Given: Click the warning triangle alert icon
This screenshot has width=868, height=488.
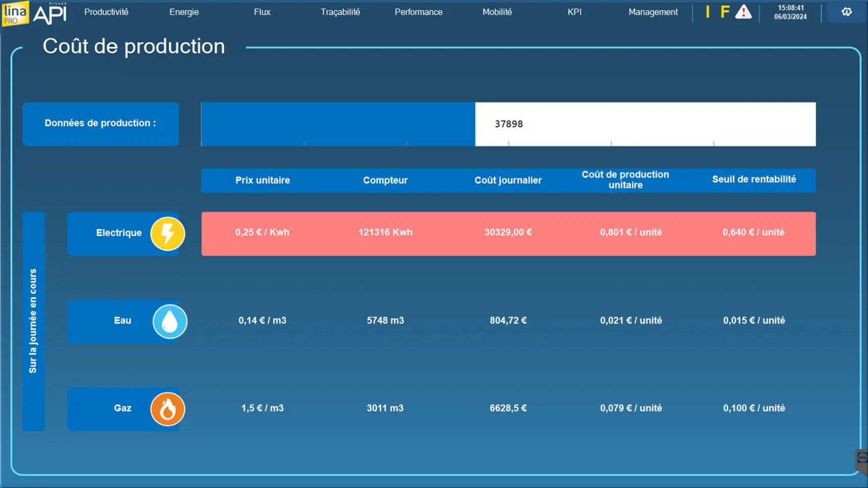Looking at the screenshot, I should point(743,12).
